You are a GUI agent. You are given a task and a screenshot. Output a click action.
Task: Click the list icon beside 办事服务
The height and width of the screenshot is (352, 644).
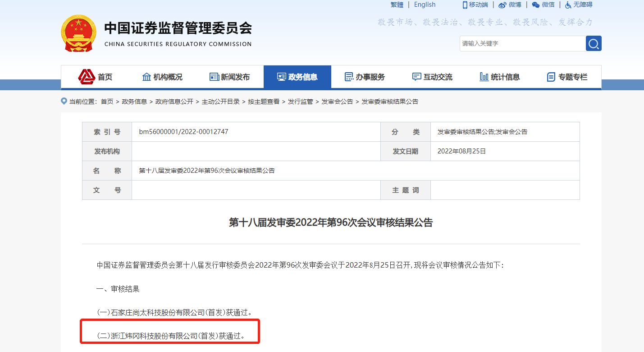pos(349,77)
